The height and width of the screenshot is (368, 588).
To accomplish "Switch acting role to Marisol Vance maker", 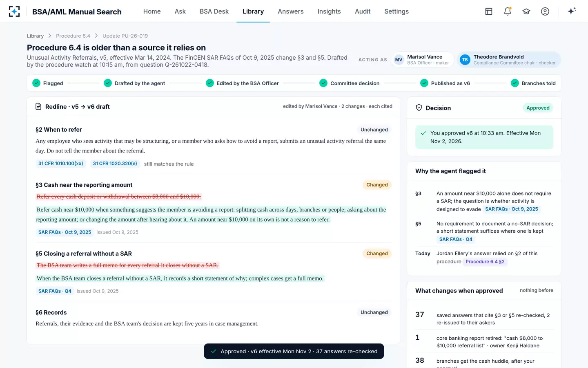I will [x=422, y=60].
